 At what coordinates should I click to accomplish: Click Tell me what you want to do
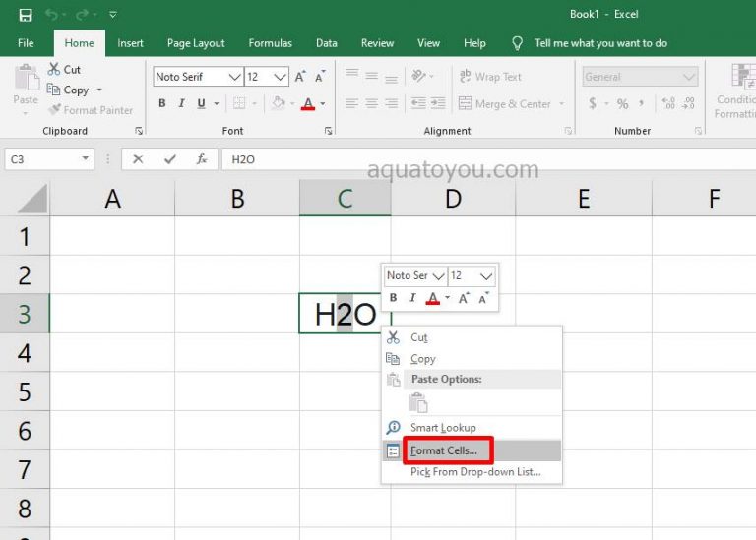click(x=599, y=43)
